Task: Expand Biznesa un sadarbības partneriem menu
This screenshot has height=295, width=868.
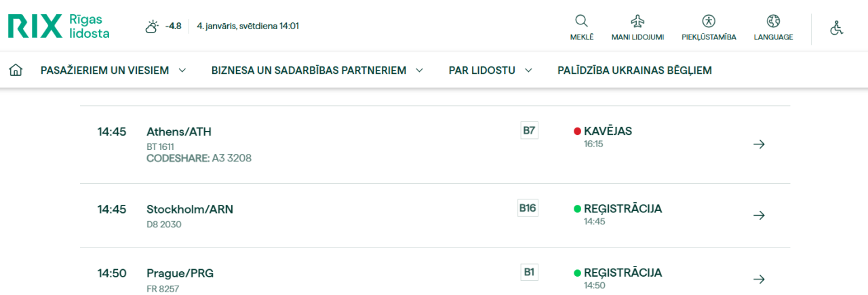Action: (x=317, y=70)
